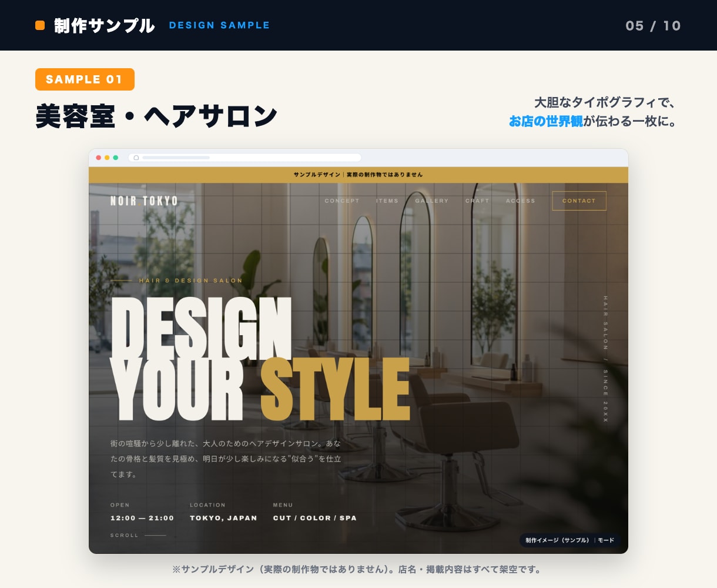Click the orange square beside 制作サンプル

click(40, 25)
